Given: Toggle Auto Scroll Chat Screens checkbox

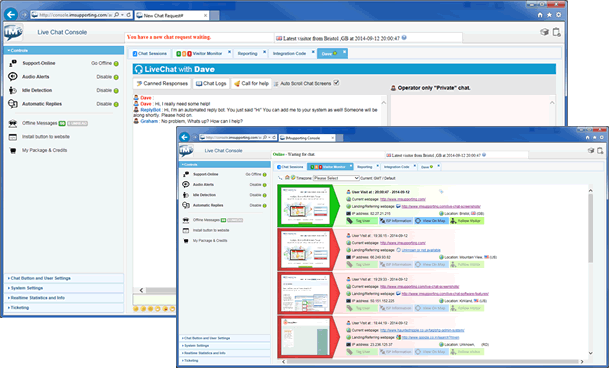Looking at the screenshot, I should click(336, 83).
